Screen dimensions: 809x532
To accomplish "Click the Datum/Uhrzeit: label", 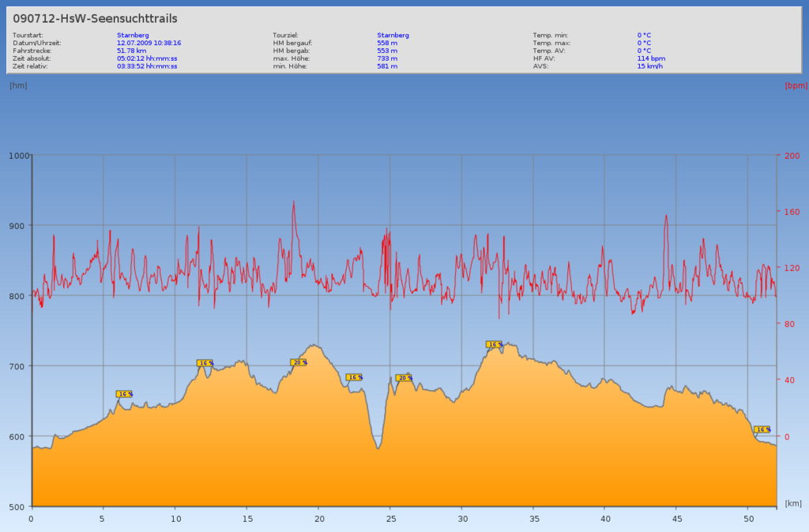I will (x=36, y=43).
